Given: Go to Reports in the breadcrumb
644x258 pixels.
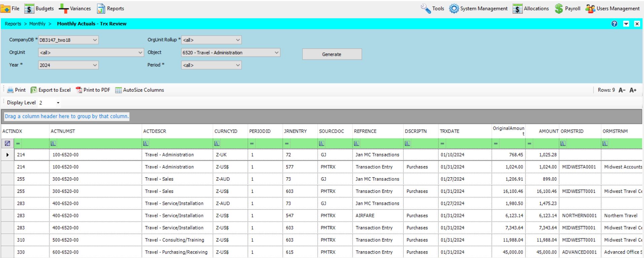Looking at the screenshot, I should pyautogui.click(x=13, y=24).
